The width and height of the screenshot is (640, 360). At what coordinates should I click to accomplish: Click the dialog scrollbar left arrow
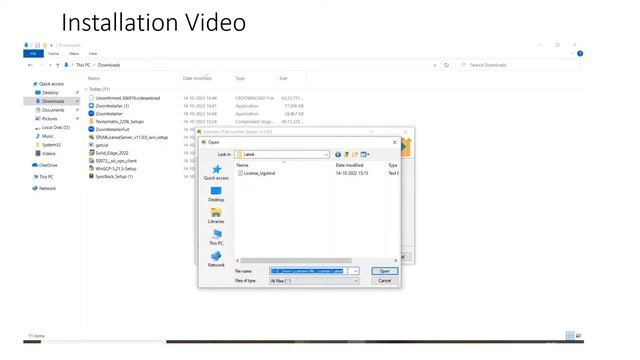(x=238, y=260)
